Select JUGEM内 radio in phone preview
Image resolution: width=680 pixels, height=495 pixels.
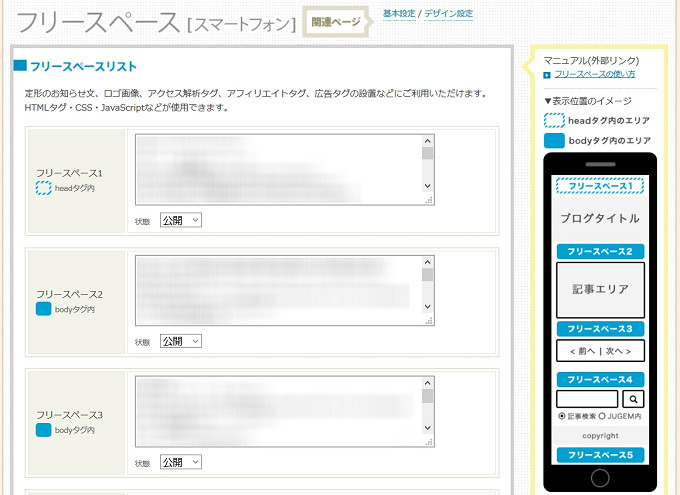pos(602,416)
